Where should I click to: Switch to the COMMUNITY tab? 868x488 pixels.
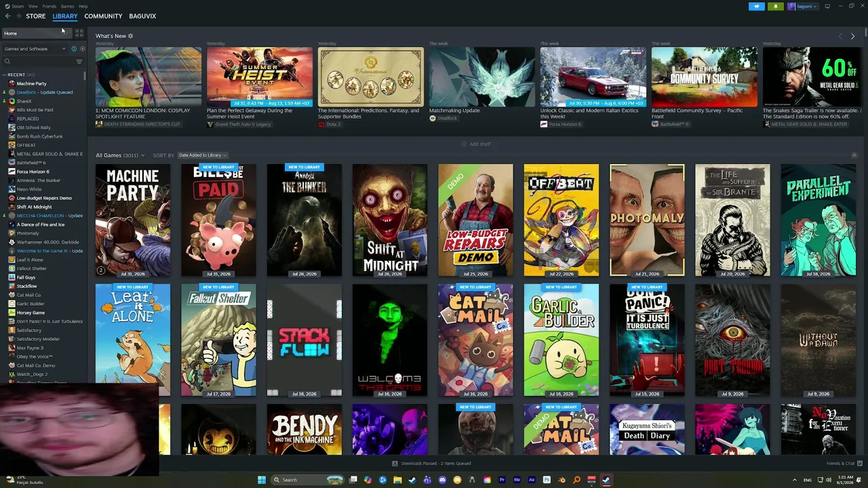103,16
